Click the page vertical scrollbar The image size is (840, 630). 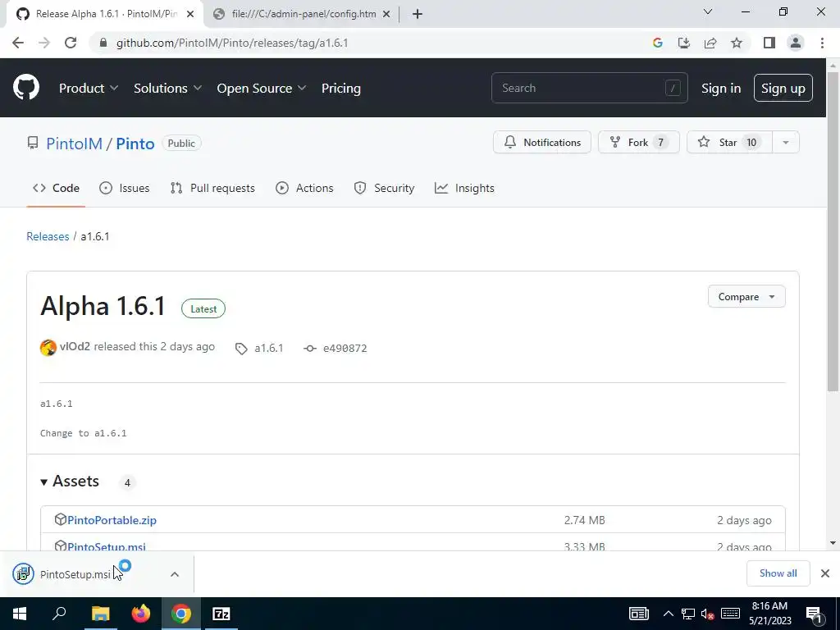point(833,231)
